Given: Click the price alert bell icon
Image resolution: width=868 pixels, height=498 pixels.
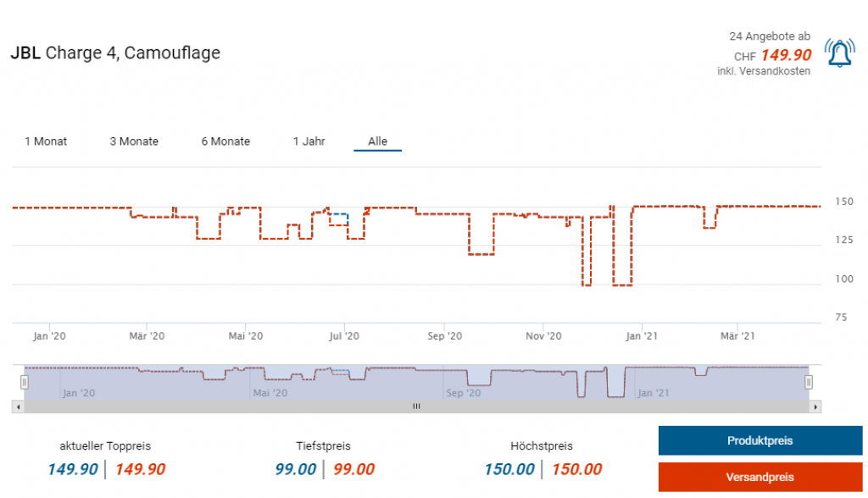Looking at the screenshot, I should 839,53.
